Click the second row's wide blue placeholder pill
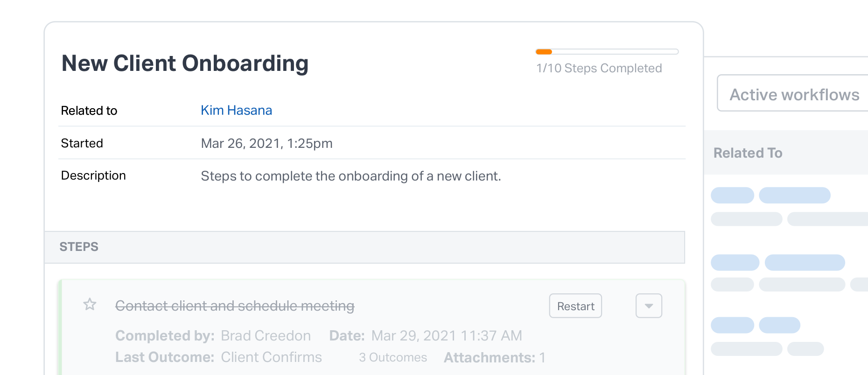The width and height of the screenshot is (868, 375). pos(805,262)
